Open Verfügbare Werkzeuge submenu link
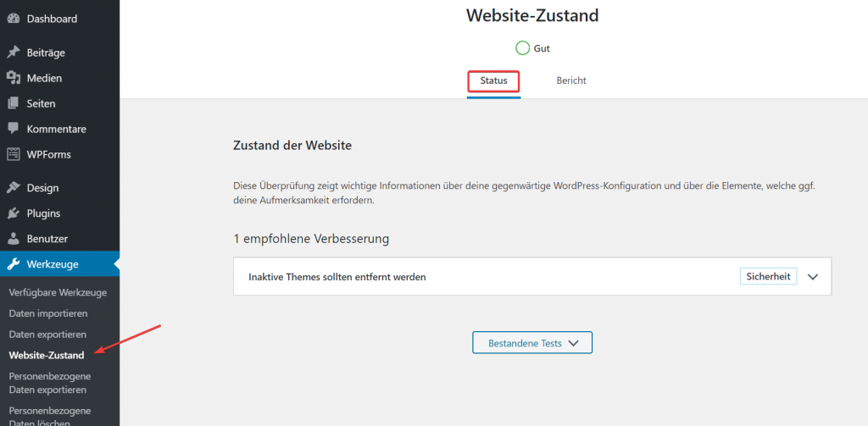Image resolution: width=868 pixels, height=426 pixels. [58, 292]
